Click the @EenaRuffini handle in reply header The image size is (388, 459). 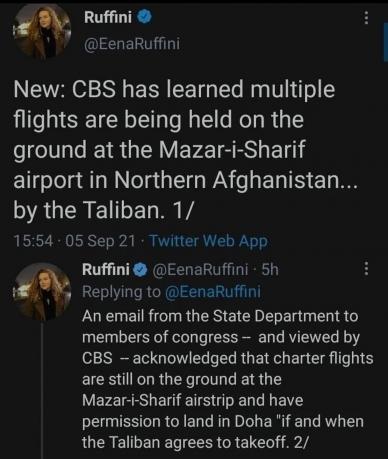pyautogui.click(x=200, y=269)
